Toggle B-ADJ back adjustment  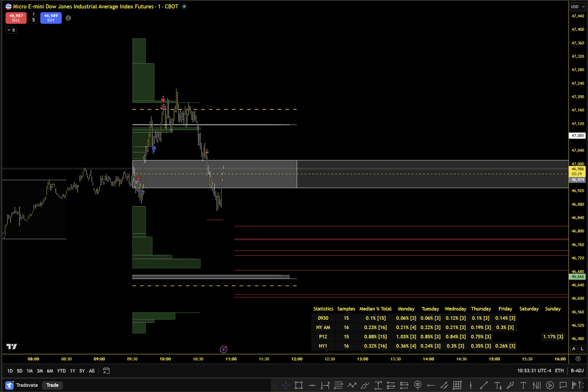pos(577,371)
